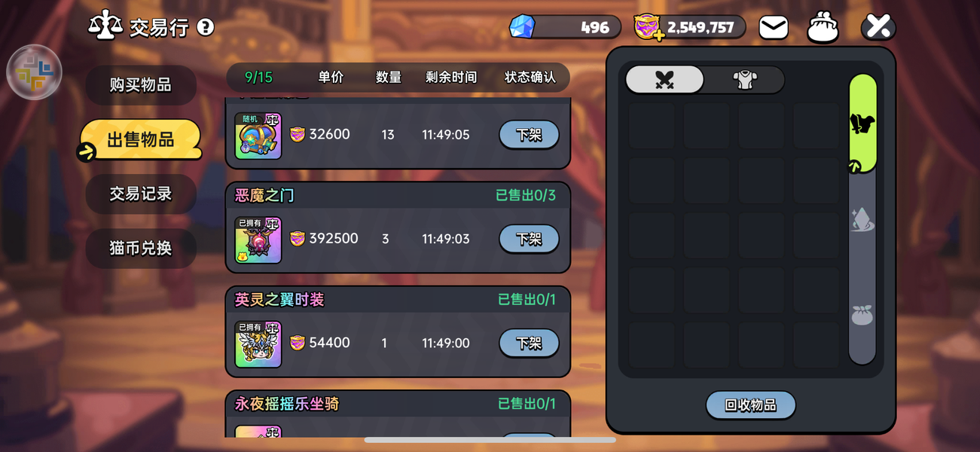The height and width of the screenshot is (452, 980).
Task: Switch to crossed swords weapon toggle
Action: (x=664, y=80)
